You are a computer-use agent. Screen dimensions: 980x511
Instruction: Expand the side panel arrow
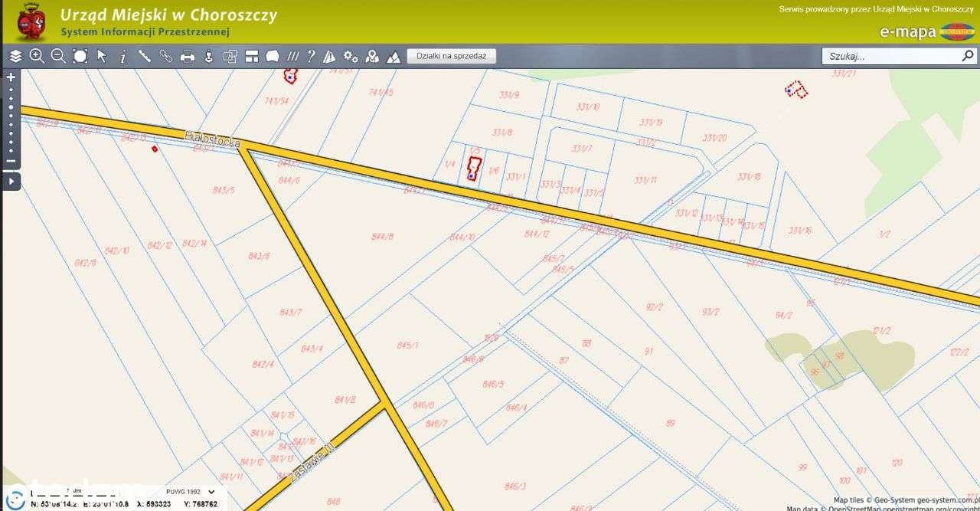tap(11, 182)
